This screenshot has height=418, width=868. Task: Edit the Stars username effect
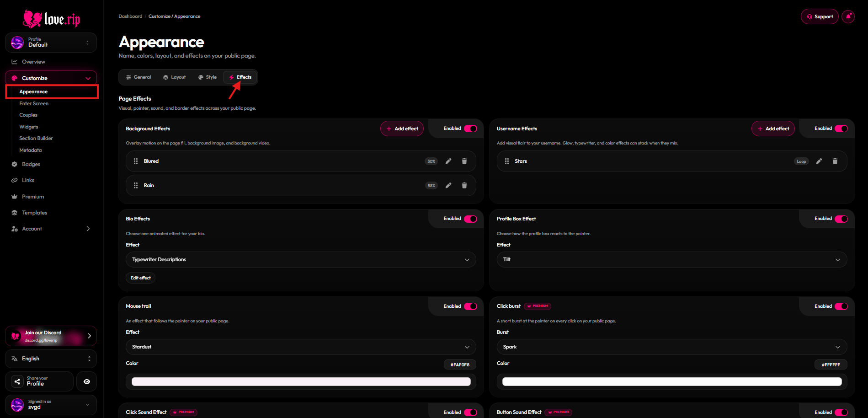[x=819, y=161]
